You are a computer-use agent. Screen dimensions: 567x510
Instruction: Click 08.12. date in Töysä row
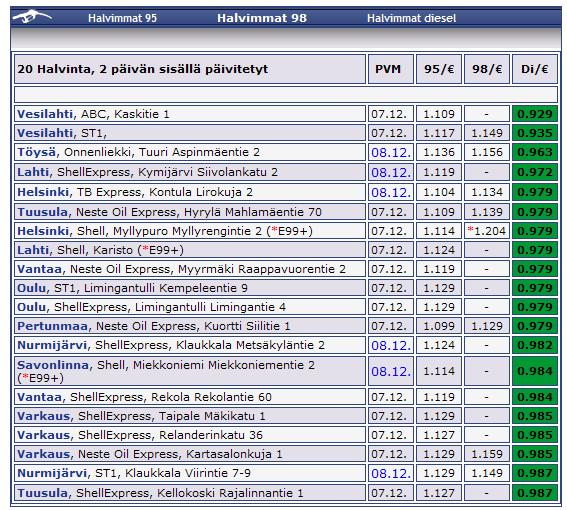391,152
